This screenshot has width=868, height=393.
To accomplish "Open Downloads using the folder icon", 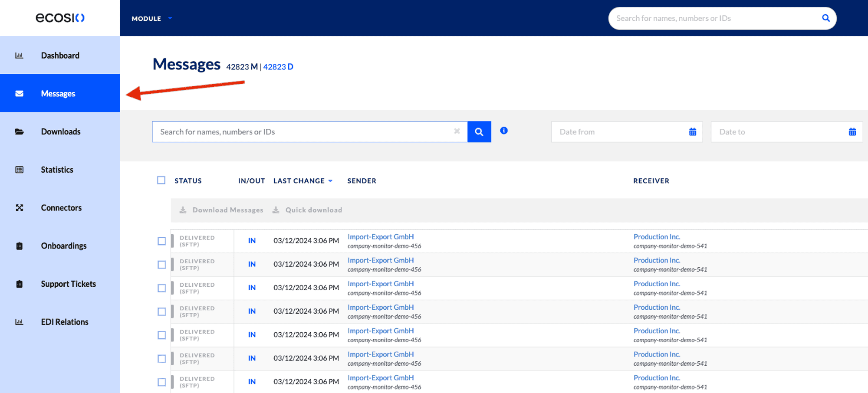I will tap(20, 131).
